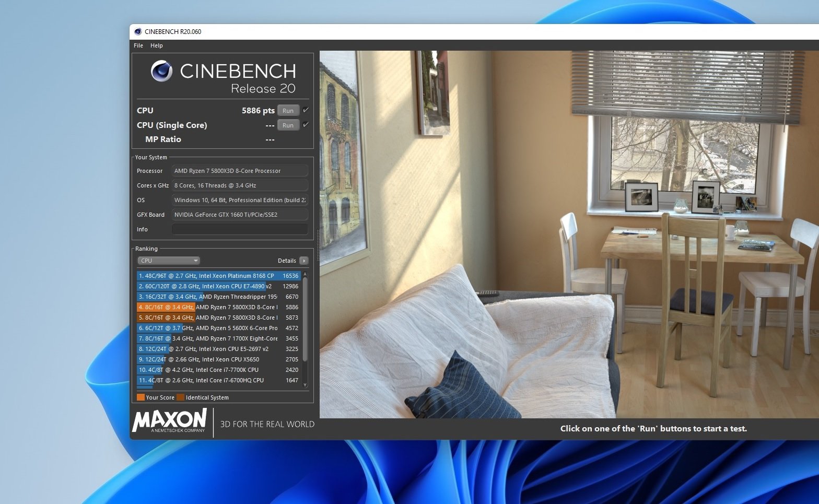819x504 pixels.
Task: Select ranking row 5 scoring 5873
Action: pos(218,318)
